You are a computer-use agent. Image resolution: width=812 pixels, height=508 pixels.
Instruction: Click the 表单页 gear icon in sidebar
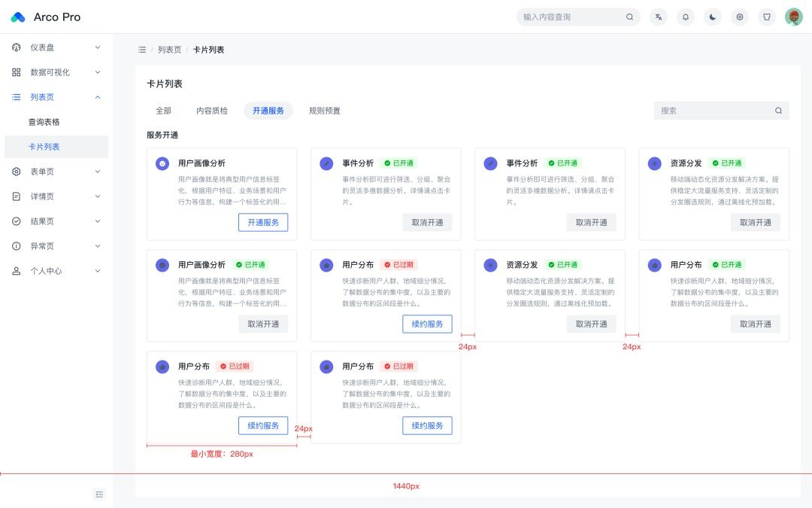17,172
